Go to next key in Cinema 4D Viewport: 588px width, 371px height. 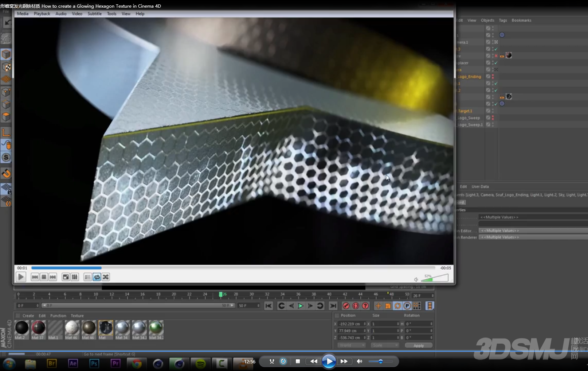320,306
